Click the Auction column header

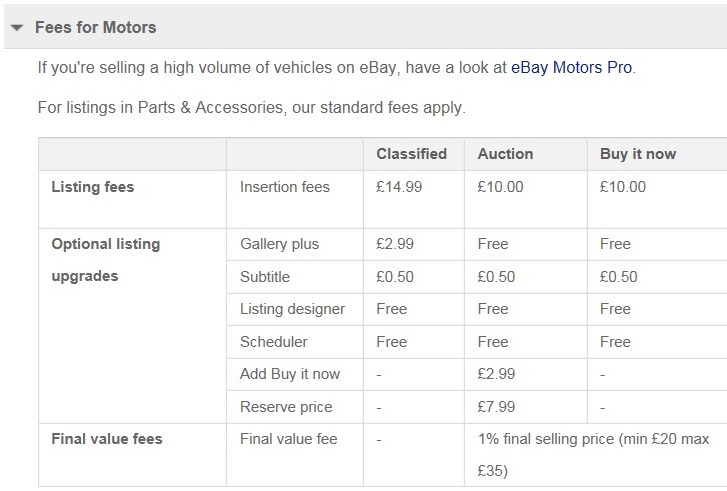[505, 154]
